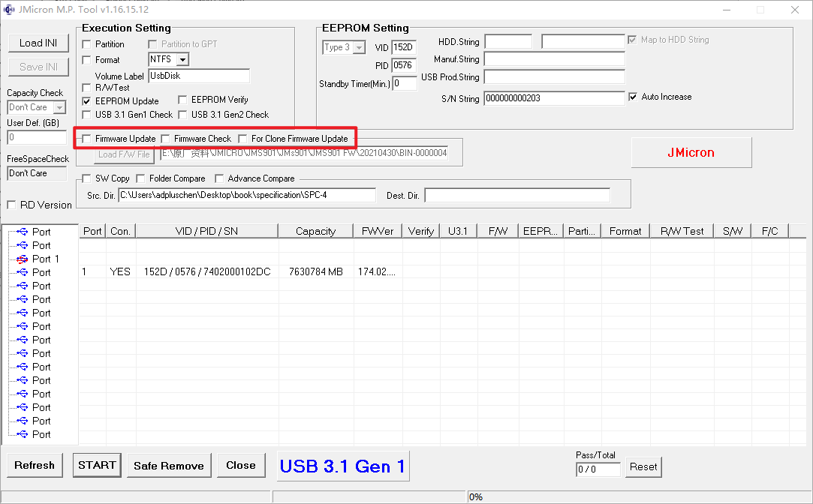Click the U3.1 column header
Image resolution: width=813 pixels, height=504 pixels.
pyautogui.click(x=459, y=231)
